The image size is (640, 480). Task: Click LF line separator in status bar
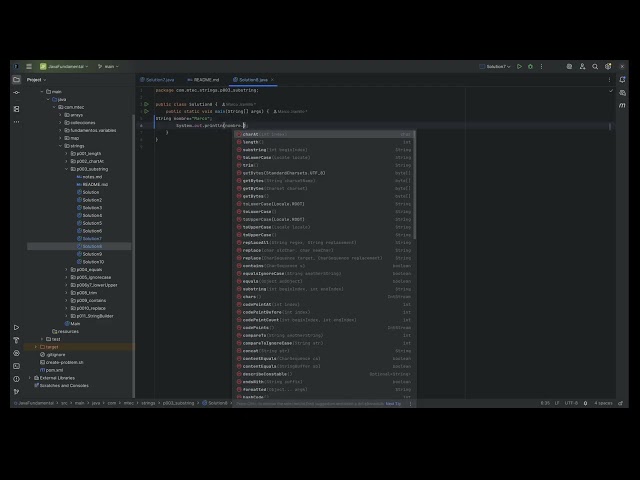[557, 403]
